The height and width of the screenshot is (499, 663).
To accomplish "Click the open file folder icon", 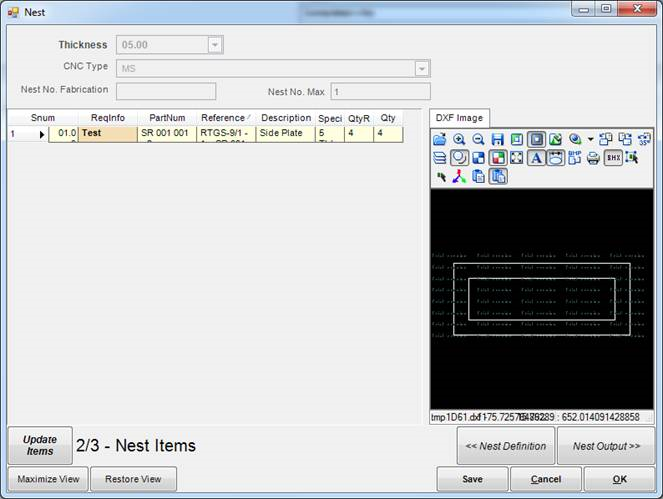I will 440,140.
